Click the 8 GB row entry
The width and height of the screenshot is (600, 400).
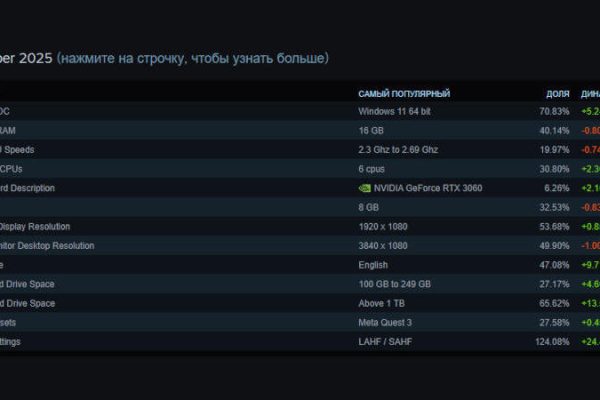coord(368,207)
